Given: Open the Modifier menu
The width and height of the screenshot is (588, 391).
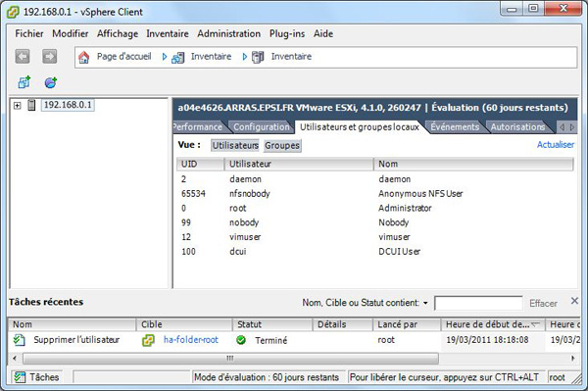Looking at the screenshot, I should [71, 33].
